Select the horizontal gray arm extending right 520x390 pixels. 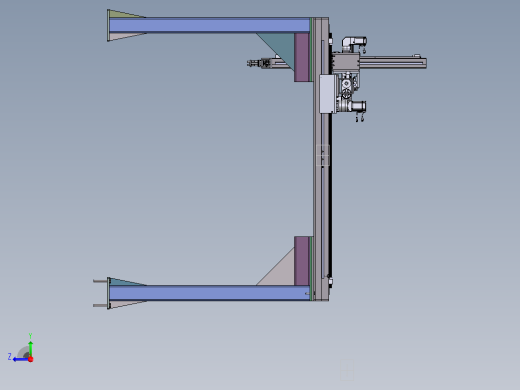pos(393,63)
